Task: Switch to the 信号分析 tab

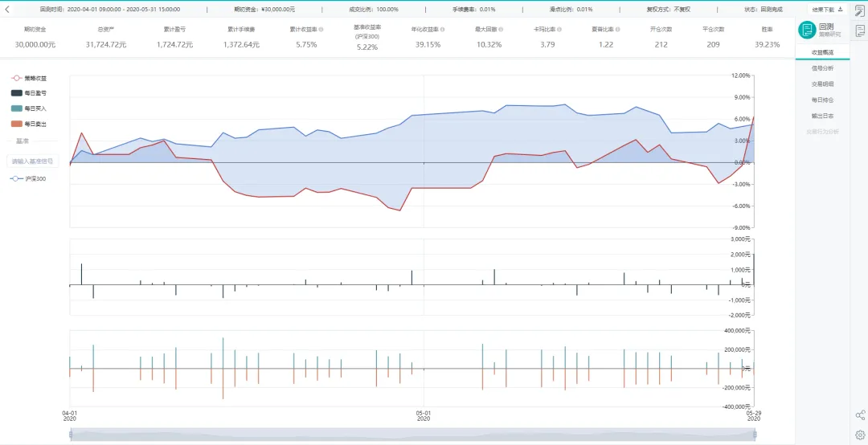Action: 823,68
